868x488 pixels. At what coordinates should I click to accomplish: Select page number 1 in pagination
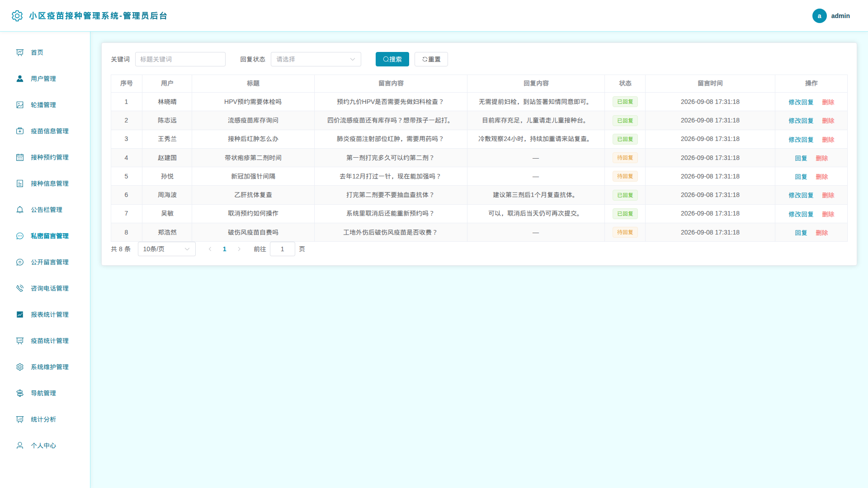coord(225,249)
